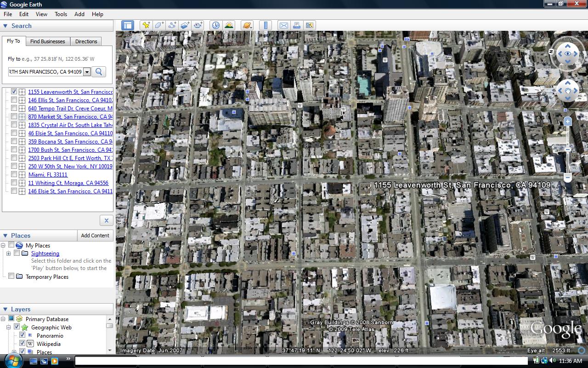Uncheck the 1155 Leavenworth St result checkbox
The height and width of the screenshot is (368, 588).
point(14,92)
